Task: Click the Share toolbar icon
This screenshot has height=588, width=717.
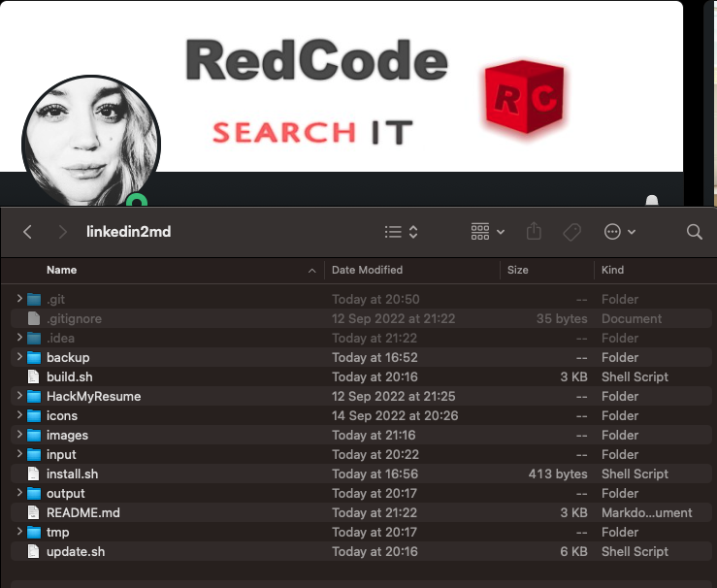Action: coord(534,231)
